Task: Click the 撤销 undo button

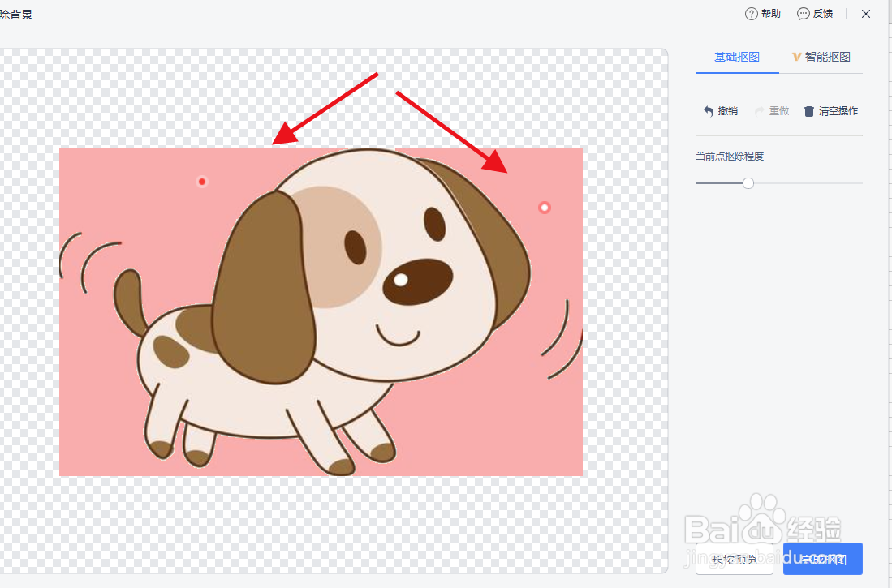Action: click(x=720, y=111)
